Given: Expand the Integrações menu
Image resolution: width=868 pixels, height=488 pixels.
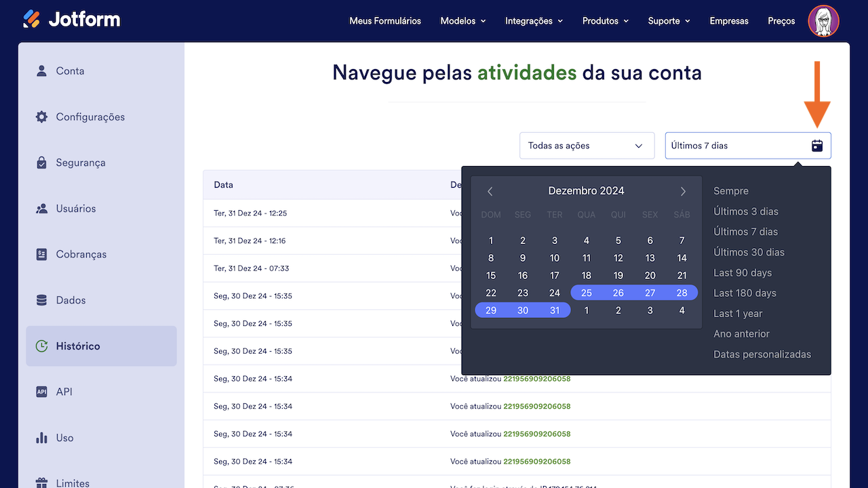Looking at the screenshot, I should [x=534, y=21].
